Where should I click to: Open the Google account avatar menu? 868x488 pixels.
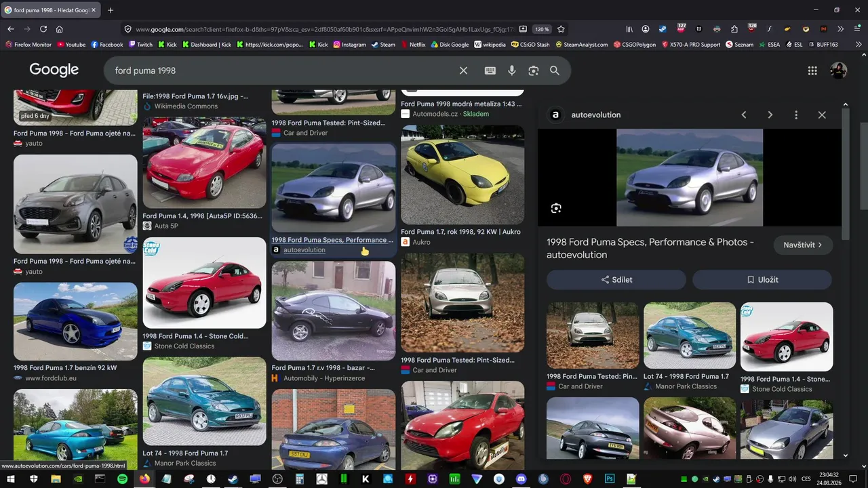click(x=839, y=70)
